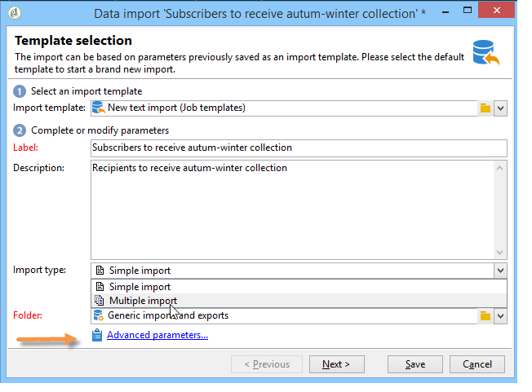Click the Folder field Generic imports and exports

[284, 315]
